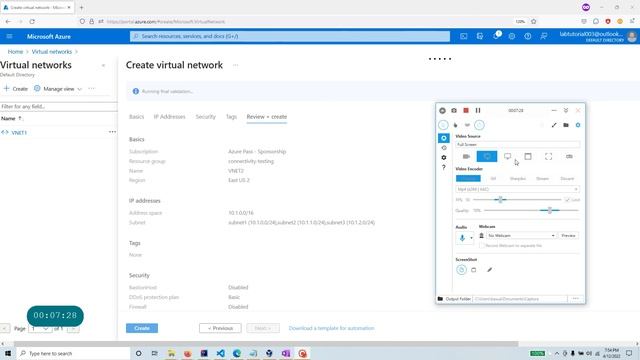Switch to the IP Addresses tab
This screenshot has height=360, width=640.
[169, 117]
